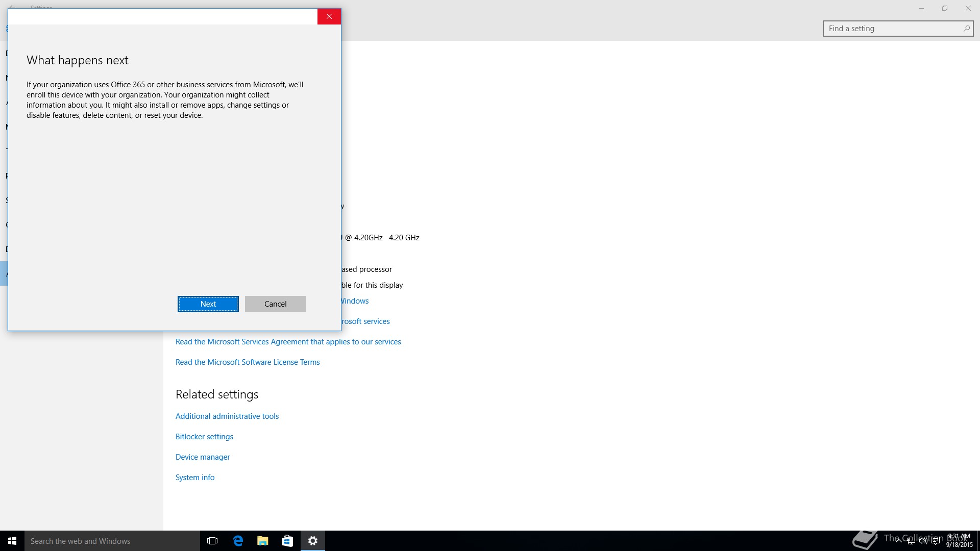Click Search the web and Windows box
The image size is (980, 551).
(x=112, y=541)
